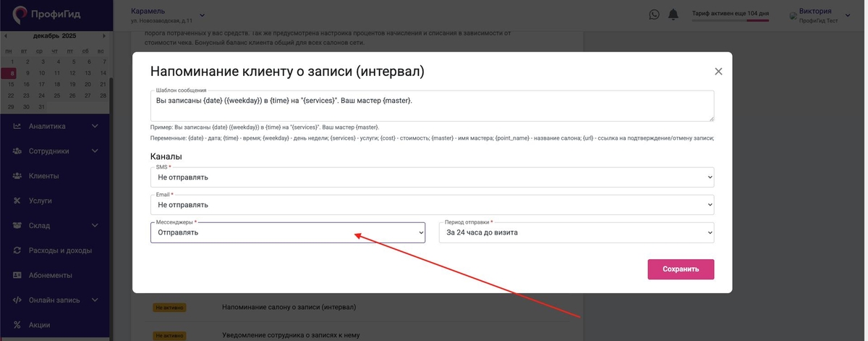Click the Онлайн запись code icon

17,300
